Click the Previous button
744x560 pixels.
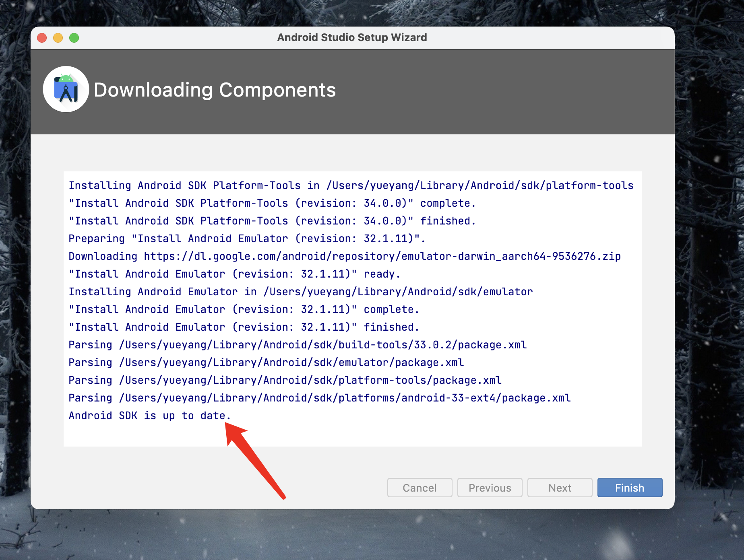pos(490,488)
